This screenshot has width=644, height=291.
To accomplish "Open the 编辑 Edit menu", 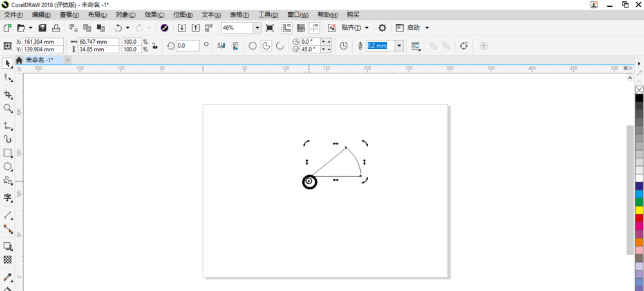I will pos(41,15).
